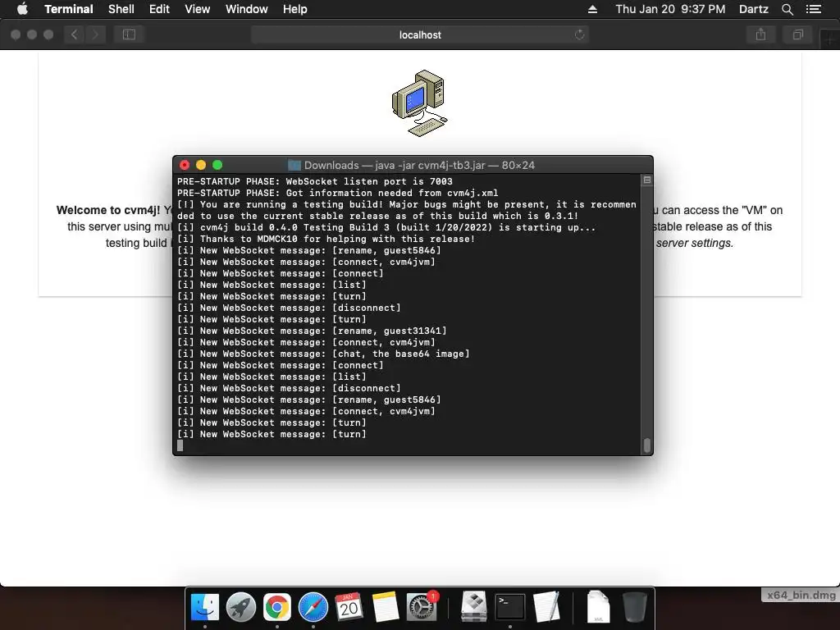The width and height of the screenshot is (840, 630).
Task: Click the x64_bin.dmg desktop label
Action: (801, 596)
